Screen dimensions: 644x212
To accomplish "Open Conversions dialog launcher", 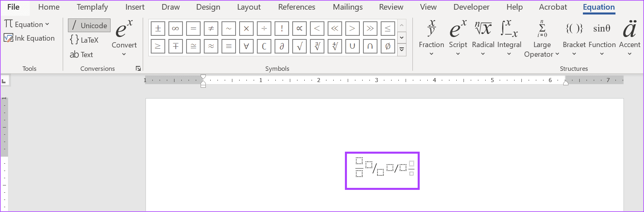I will (138, 69).
